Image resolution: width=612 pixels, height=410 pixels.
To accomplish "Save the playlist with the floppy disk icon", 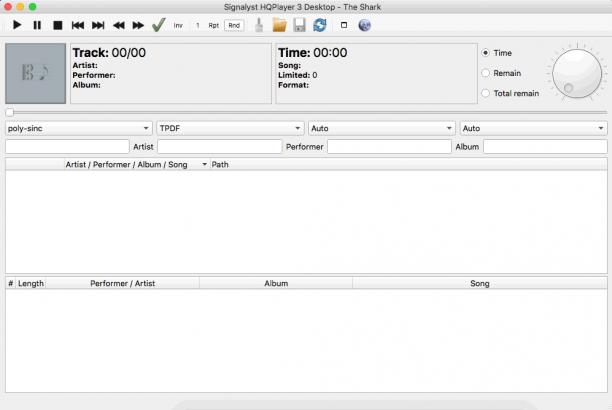I will [299, 25].
